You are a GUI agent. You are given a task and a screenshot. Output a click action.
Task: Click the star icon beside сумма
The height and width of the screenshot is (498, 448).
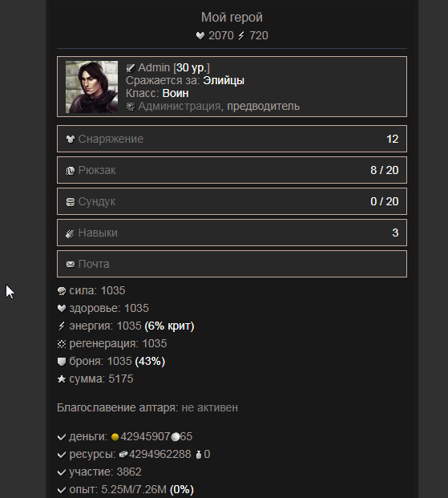62,379
